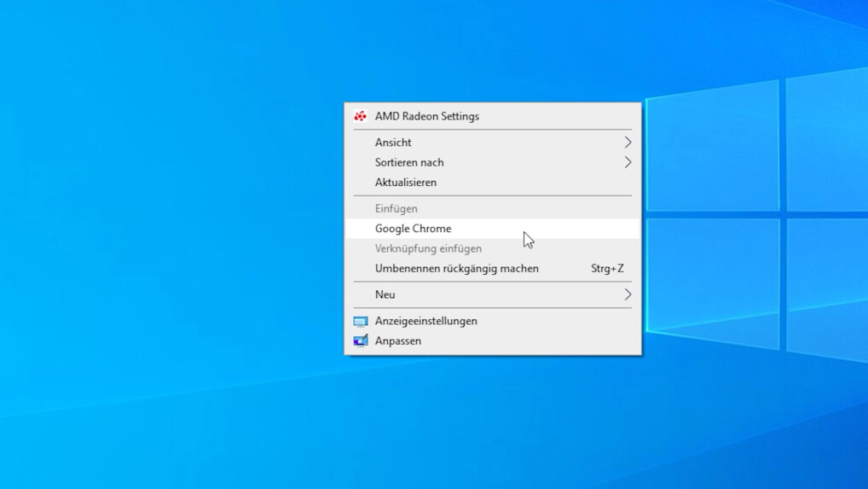This screenshot has height=489, width=868.
Task: Click empty desktop area to dismiss menu
Action: [x=171, y=256]
